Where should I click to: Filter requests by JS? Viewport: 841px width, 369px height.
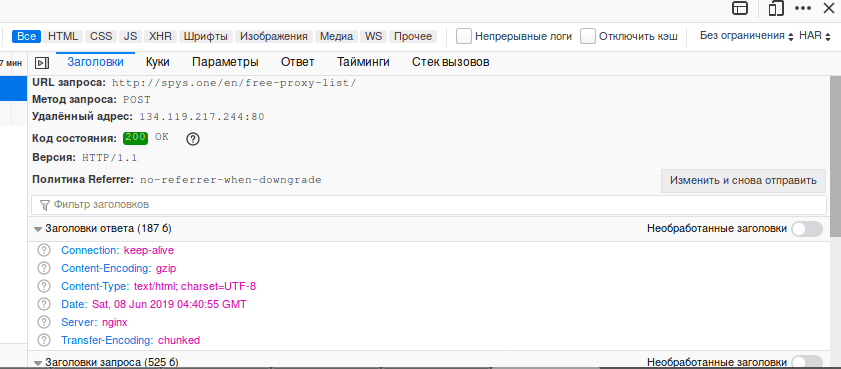point(130,36)
